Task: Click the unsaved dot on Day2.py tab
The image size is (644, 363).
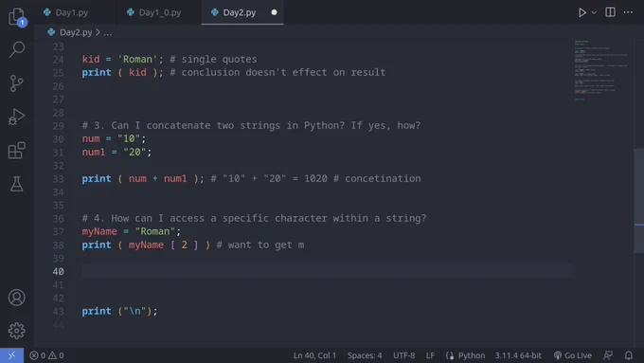Action: tap(274, 12)
